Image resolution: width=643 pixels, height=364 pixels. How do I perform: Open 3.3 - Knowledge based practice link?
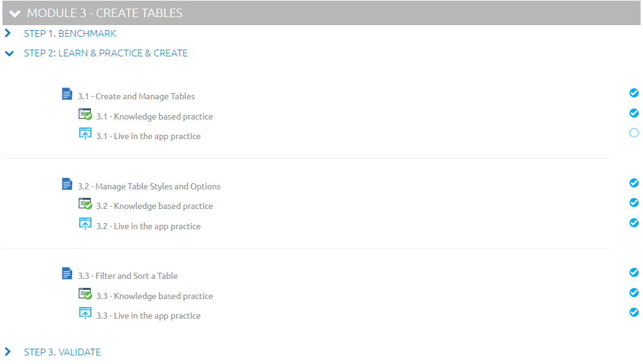point(155,296)
